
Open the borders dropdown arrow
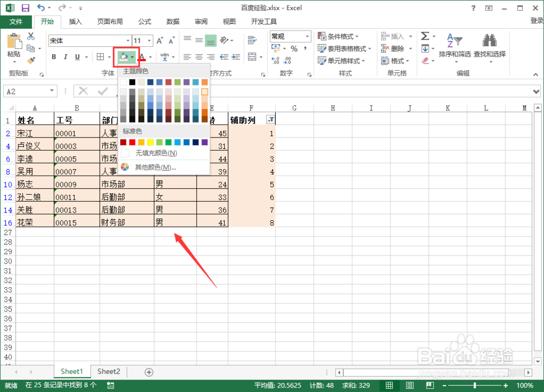[x=109, y=57]
